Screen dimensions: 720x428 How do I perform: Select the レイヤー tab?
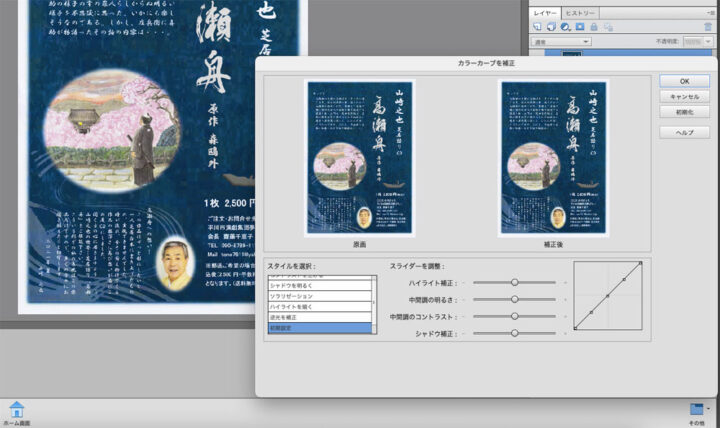[544, 11]
